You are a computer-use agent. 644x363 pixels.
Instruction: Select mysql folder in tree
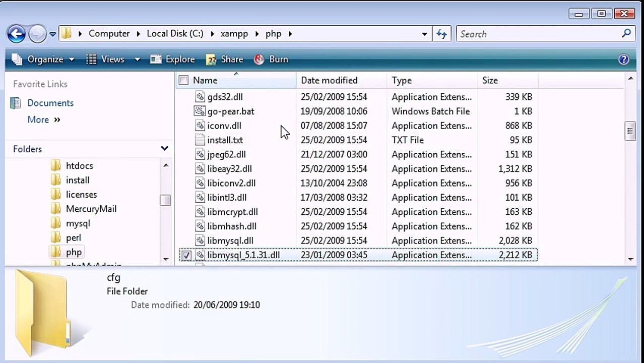pos(78,223)
